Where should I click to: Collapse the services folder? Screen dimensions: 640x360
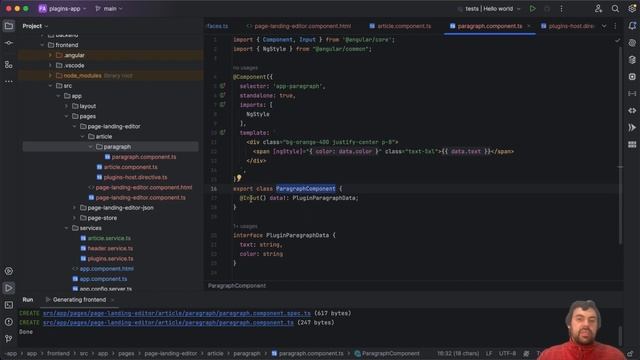click(67, 228)
